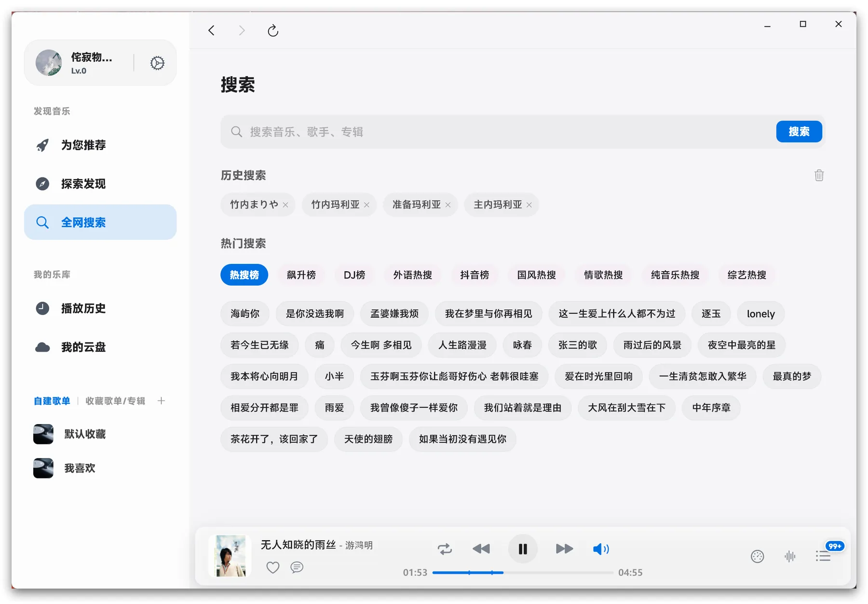Pause the current song
The width and height of the screenshot is (868, 604).
(x=523, y=549)
